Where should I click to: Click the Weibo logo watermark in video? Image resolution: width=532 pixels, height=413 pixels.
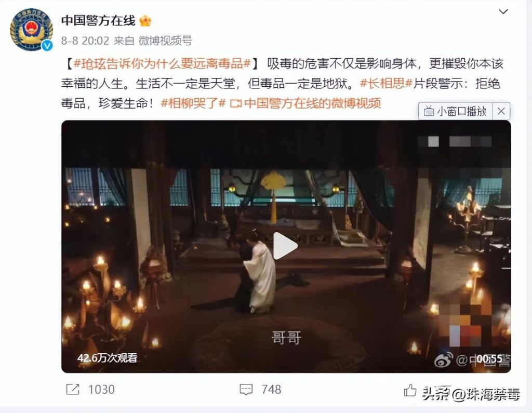(444, 359)
